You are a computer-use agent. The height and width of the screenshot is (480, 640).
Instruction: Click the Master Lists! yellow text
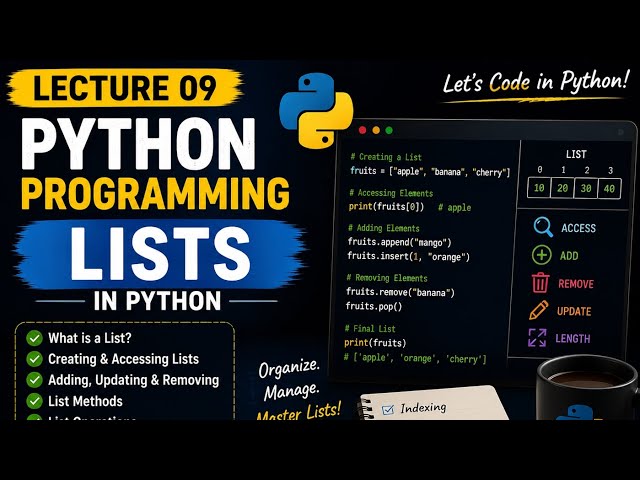coord(299,411)
